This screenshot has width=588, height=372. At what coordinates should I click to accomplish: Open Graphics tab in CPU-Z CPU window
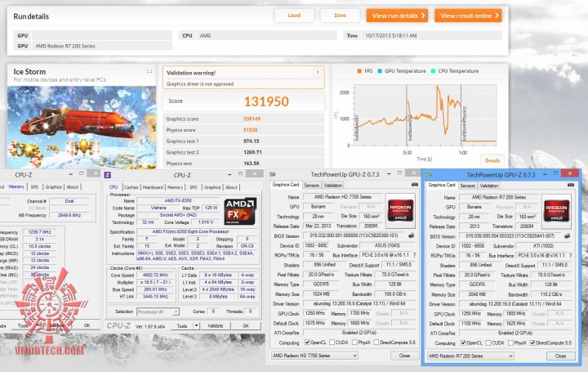pyautogui.click(x=212, y=187)
